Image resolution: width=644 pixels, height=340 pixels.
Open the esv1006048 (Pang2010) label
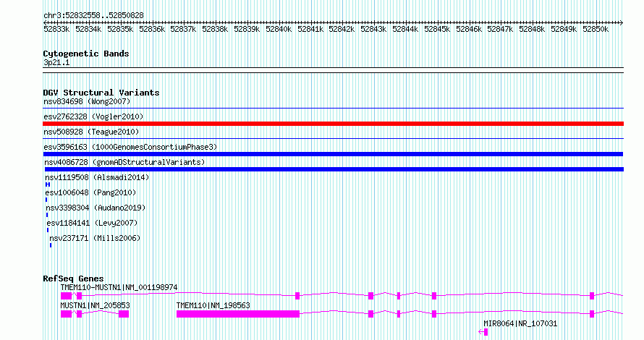90,192
